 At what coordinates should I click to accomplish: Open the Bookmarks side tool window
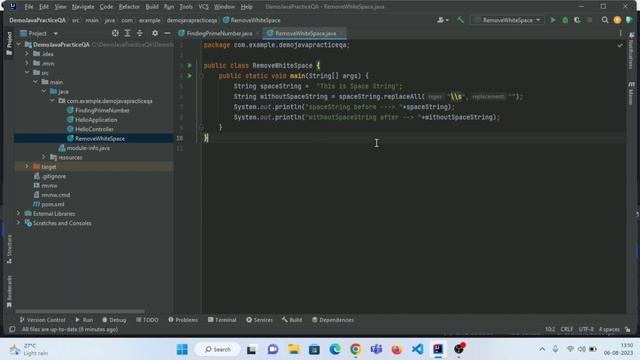(x=9, y=291)
